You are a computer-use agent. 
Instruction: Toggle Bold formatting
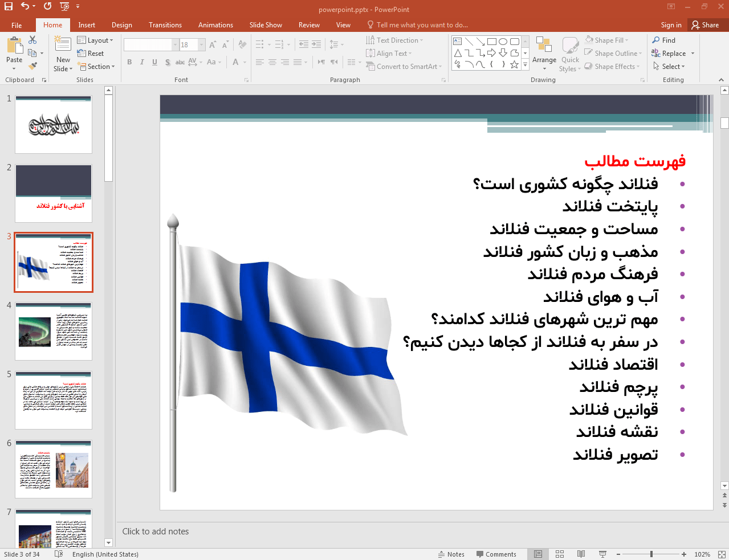129,62
